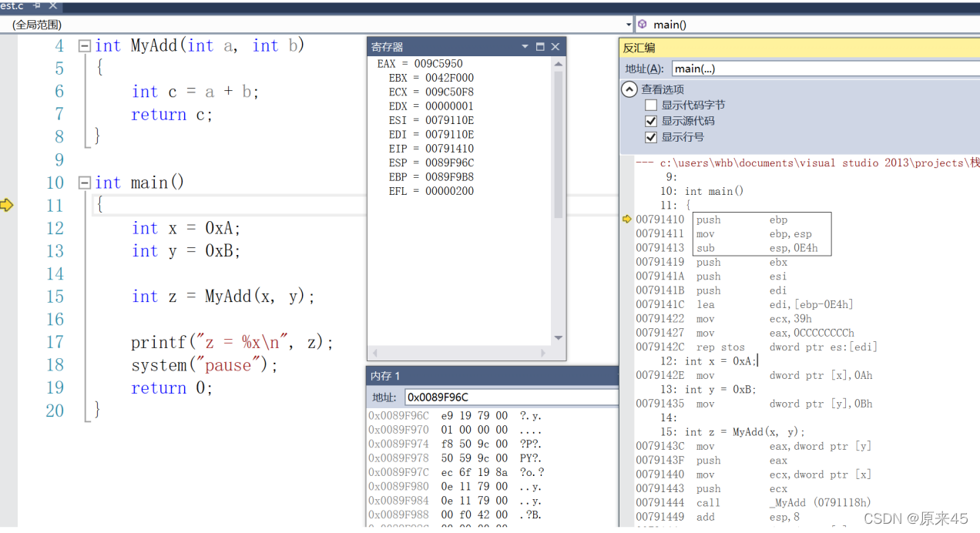
Task: Enable the 显示代码字节 checkbox
Action: point(651,106)
